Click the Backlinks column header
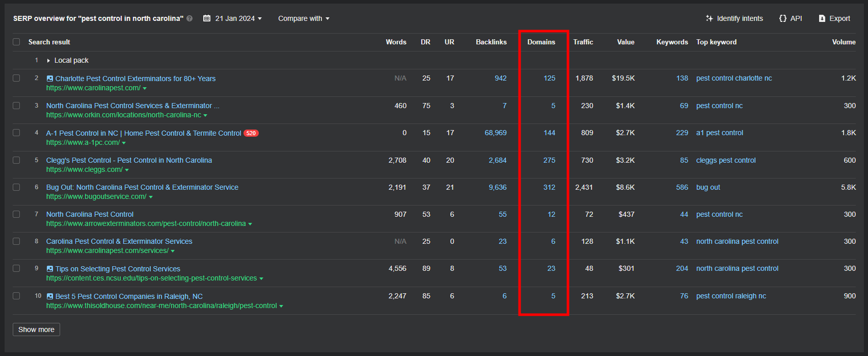 pyautogui.click(x=491, y=42)
